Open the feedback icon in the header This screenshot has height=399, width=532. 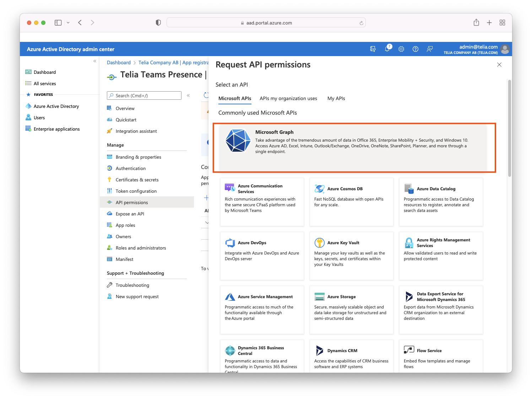(430, 49)
